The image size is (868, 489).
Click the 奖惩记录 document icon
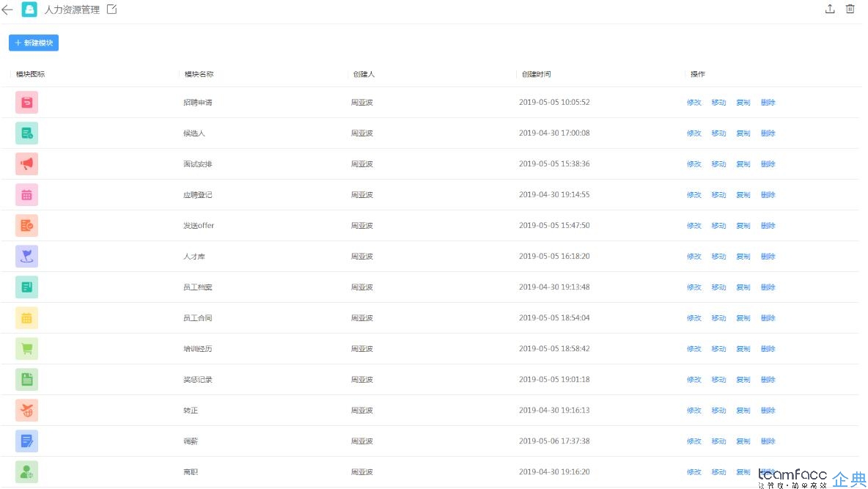tap(26, 379)
